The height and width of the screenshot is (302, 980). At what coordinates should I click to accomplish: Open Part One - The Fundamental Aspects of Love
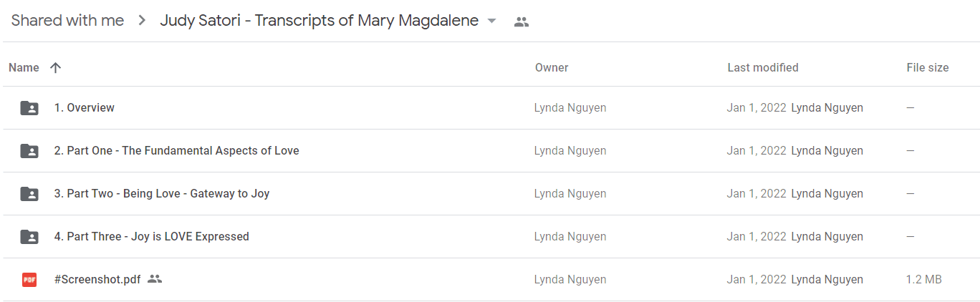click(x=177, y=150)
